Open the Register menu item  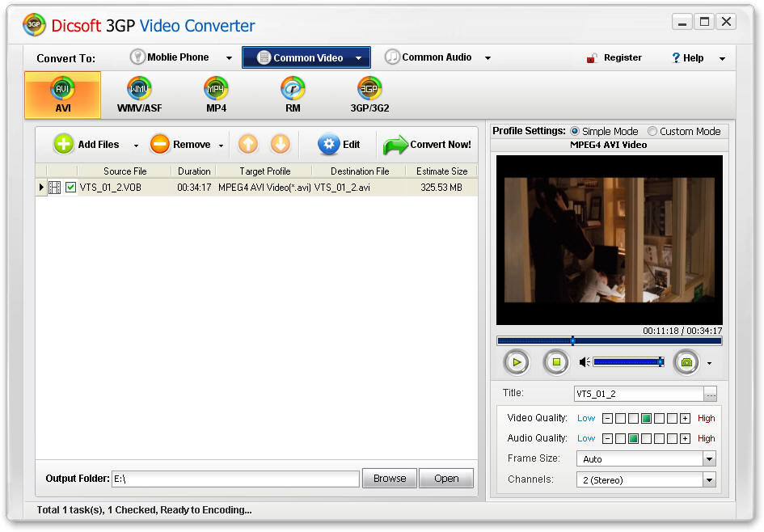coord(614,58)
